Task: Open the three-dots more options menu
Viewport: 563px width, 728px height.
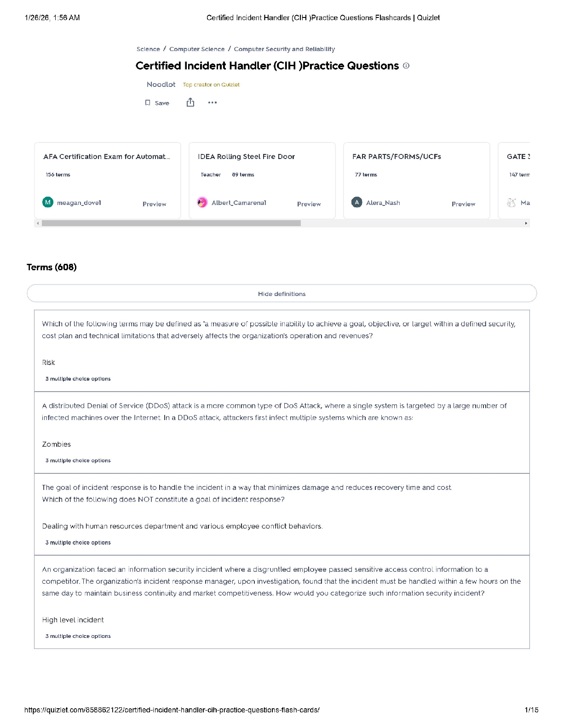Action: click(212, 102)
